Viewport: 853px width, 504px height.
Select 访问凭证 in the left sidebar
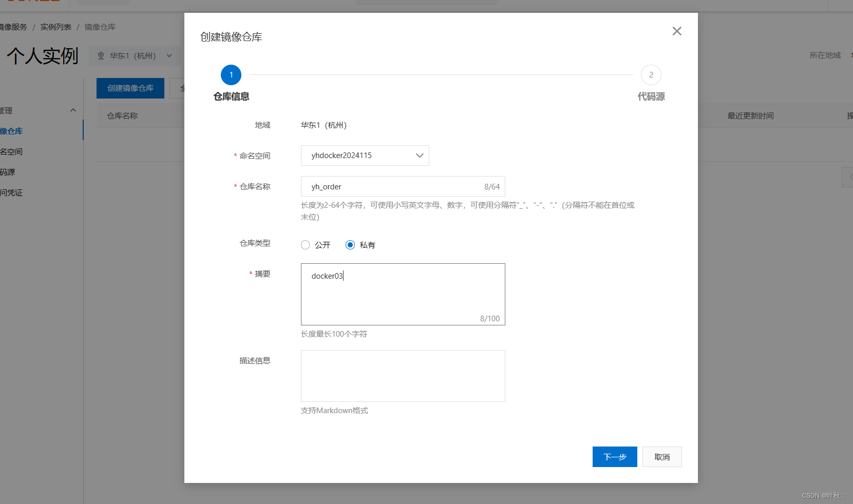pyautogui.click(x=11, y=192)
